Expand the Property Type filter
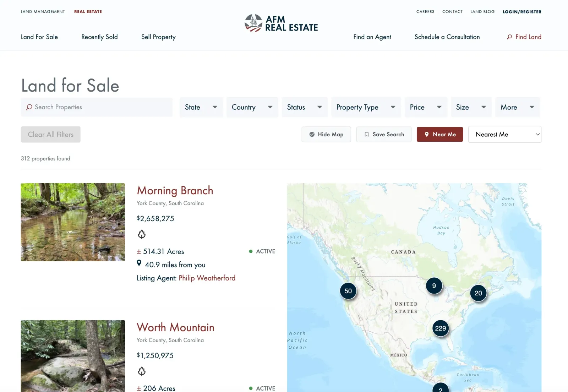This screenshot has height=392, width=568. pos(365,107)
